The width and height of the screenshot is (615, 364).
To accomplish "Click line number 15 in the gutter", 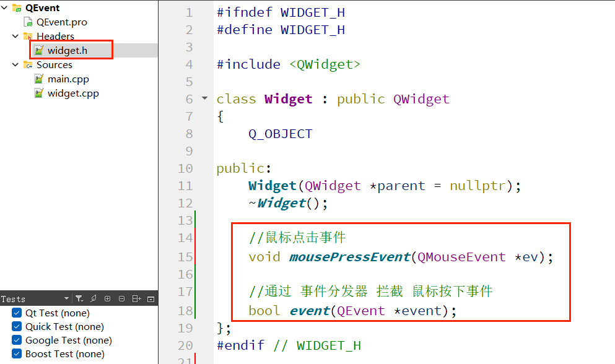I will coord(185,257).
